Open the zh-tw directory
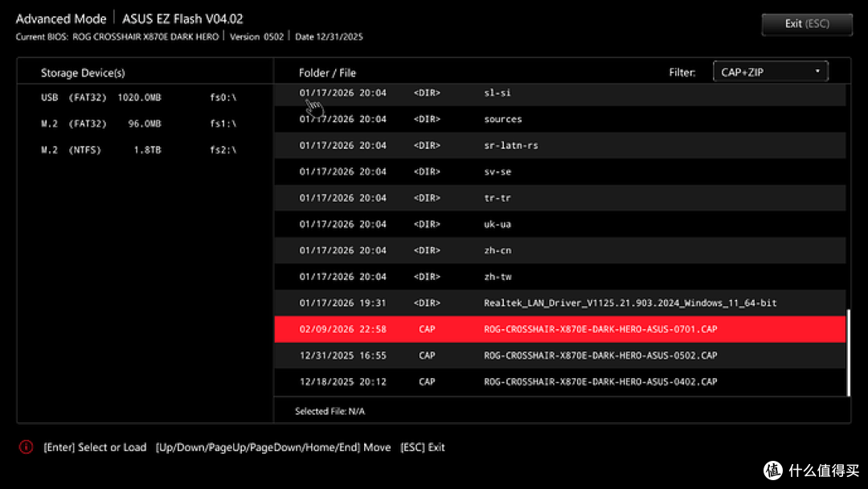868x489 pixels. (559, 277)
